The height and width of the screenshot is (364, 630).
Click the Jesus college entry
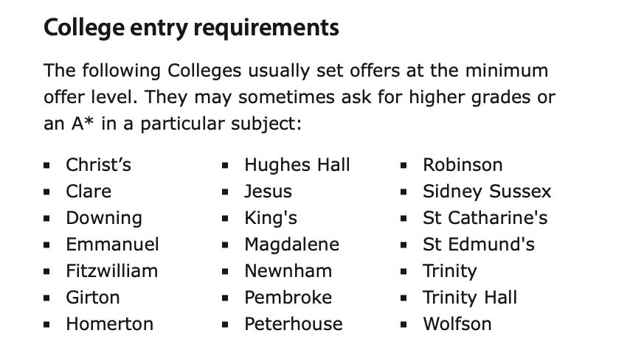click(268, 192)
